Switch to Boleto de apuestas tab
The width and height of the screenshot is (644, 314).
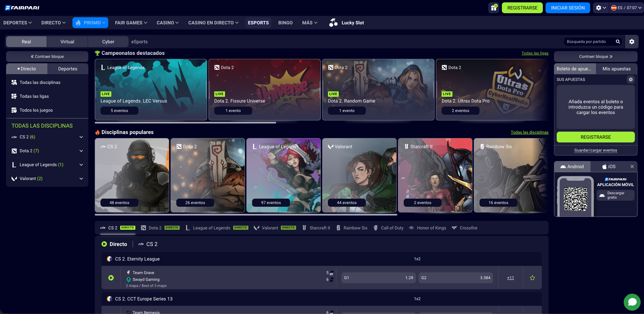575,69
